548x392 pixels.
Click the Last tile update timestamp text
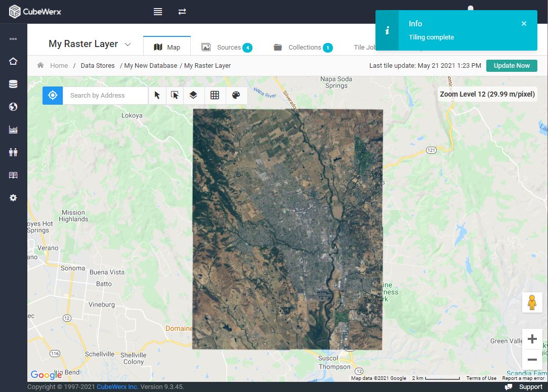tap(425, 65)
